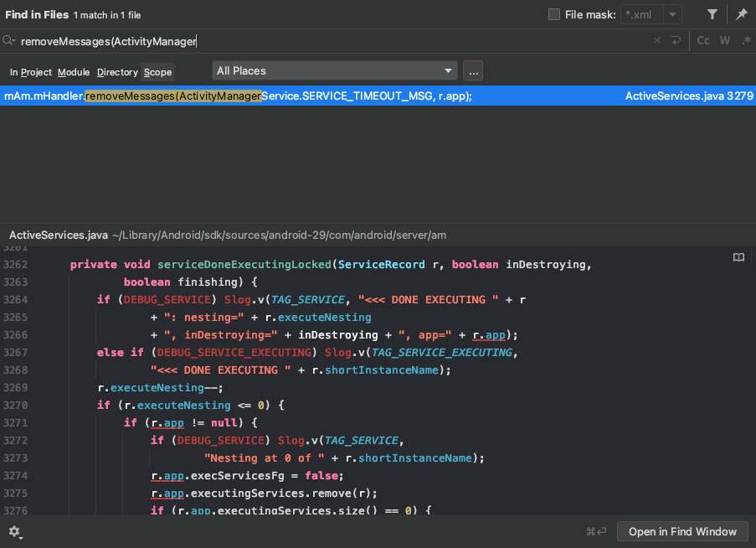Click the removeMessages search input field
The height and width of the screenshot is (548, 756).
point(332,41)
